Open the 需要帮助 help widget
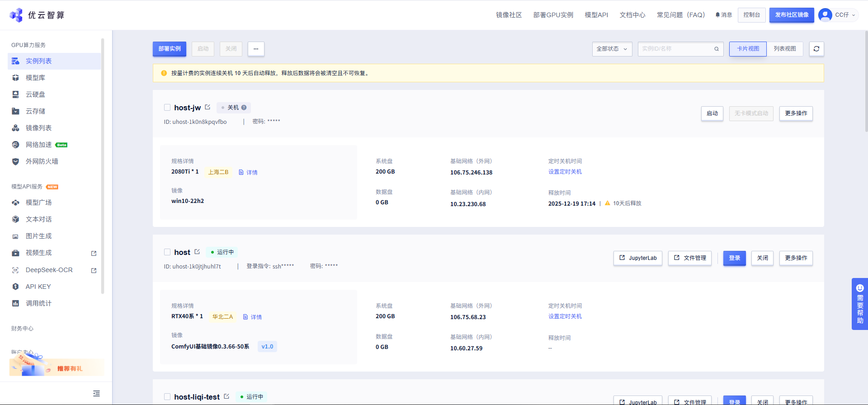 click(x=860, y=304)
